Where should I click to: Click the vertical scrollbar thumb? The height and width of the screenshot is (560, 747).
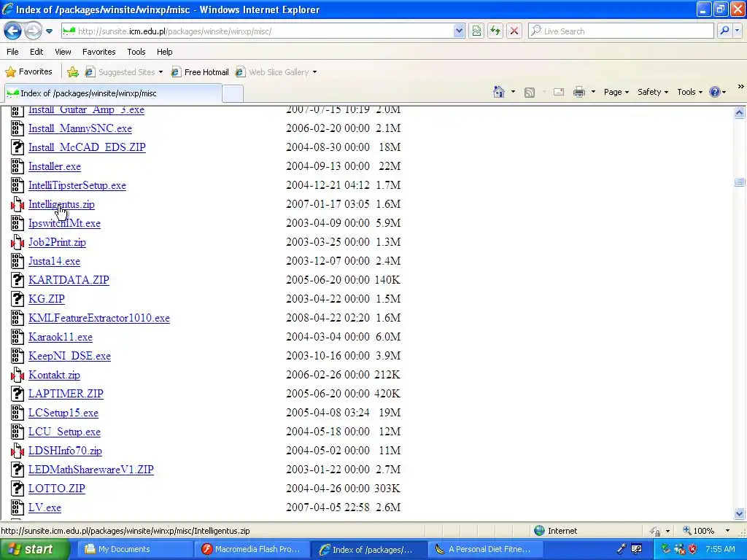740,182
